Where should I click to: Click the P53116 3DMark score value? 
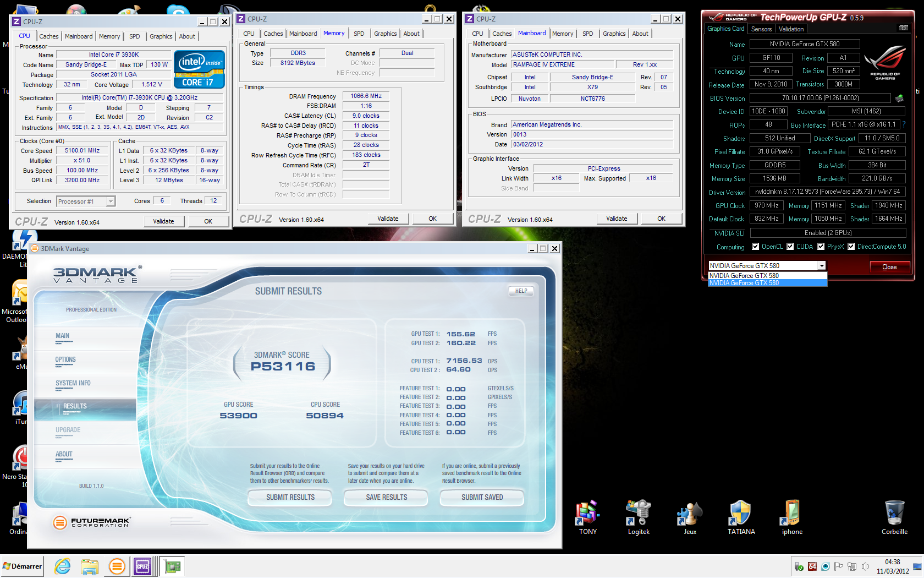point(283,367)
